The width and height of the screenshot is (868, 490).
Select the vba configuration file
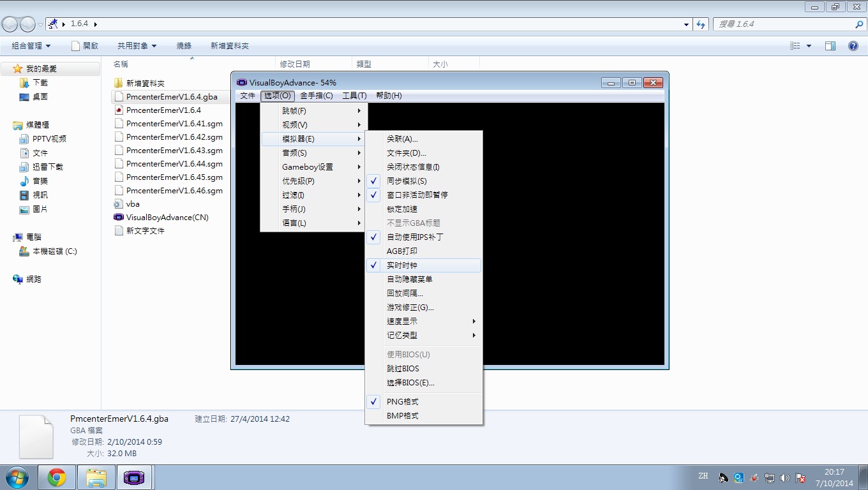tap(126, 204)
